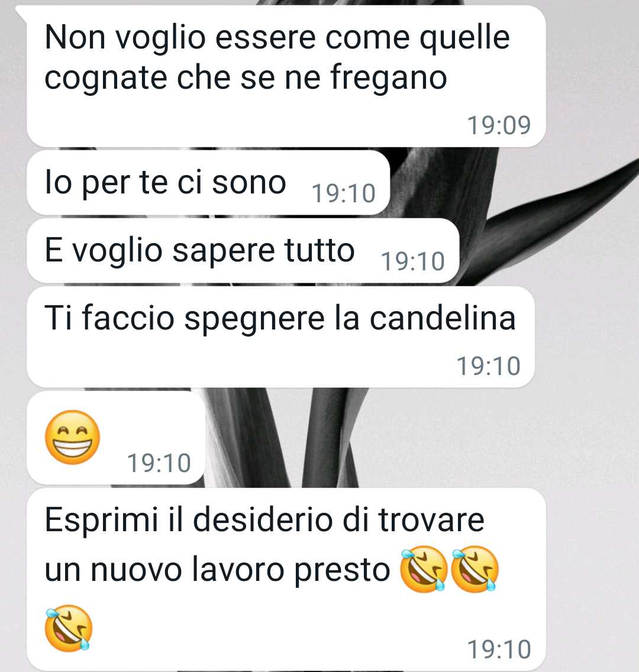Select the "Io per te ci sono" message

click(x=208, y=183)
